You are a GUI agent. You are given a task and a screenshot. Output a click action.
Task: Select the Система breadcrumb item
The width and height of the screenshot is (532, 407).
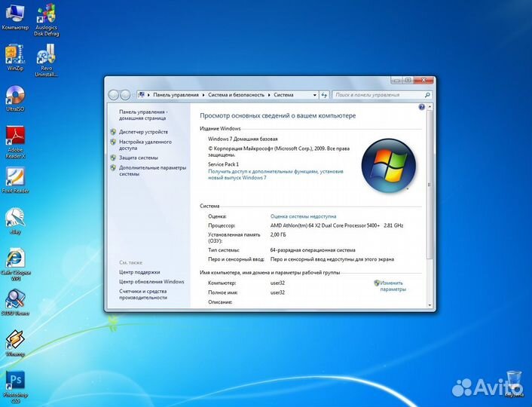283,95
